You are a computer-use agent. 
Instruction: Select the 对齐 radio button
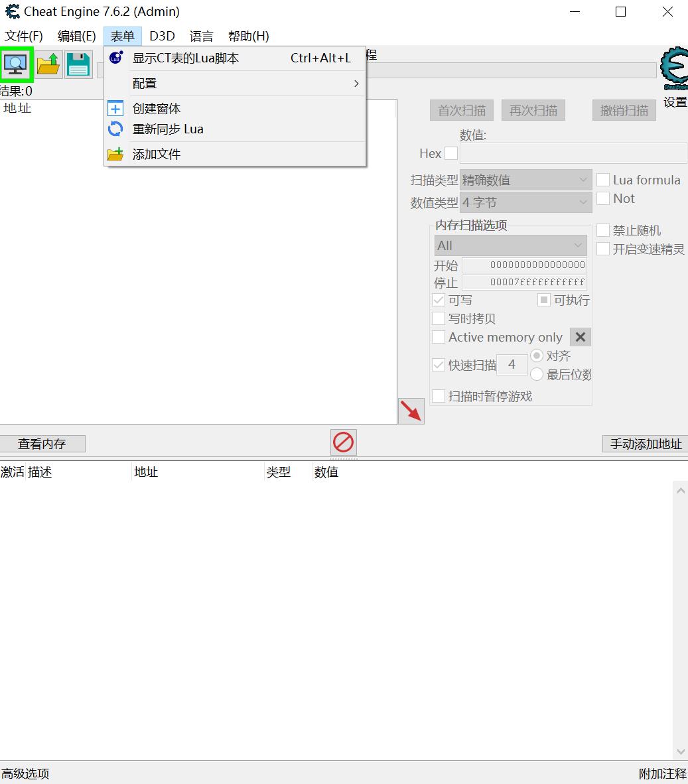[537, 356]
